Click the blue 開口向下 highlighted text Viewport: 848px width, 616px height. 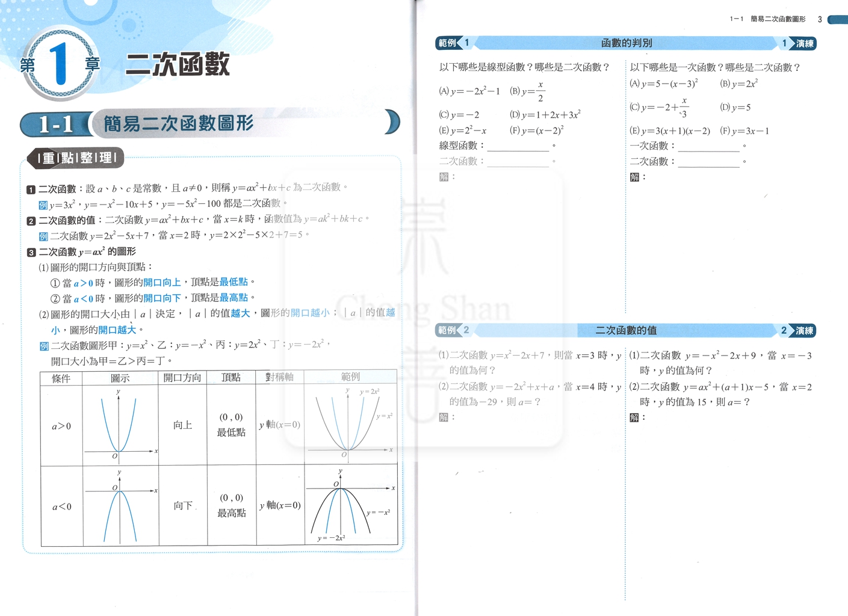point(162,298)
